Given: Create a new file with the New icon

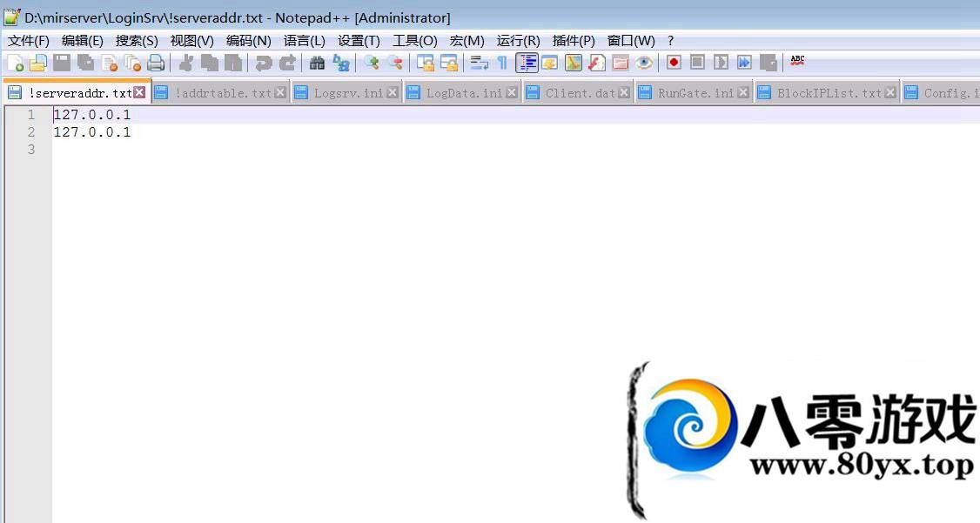Looking at the screenshot, I should point(15,63).
